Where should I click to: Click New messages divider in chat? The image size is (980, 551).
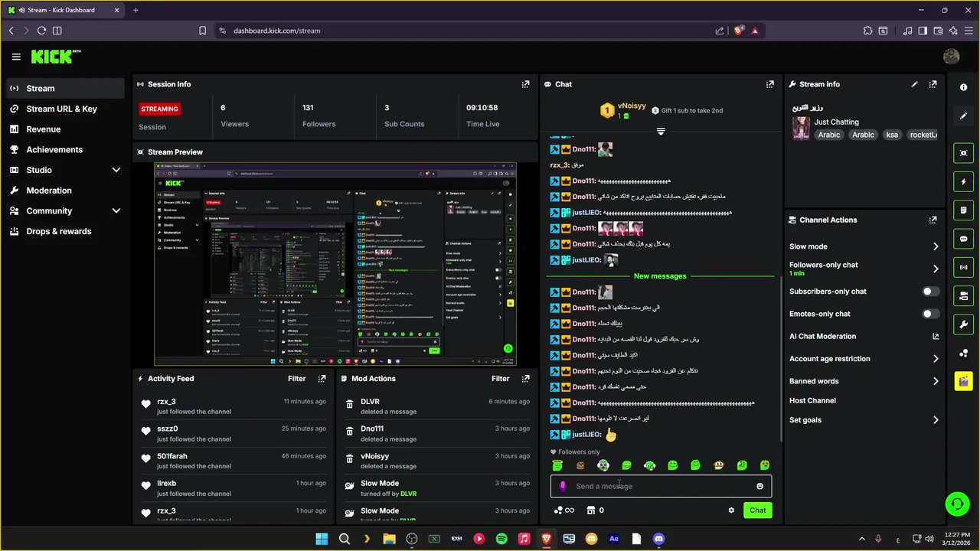(660, 276)
